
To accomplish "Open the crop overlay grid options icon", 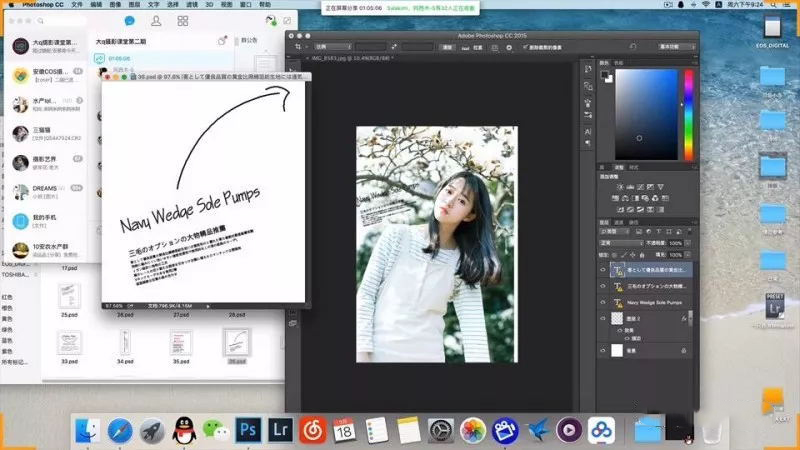I will (495, 47).
